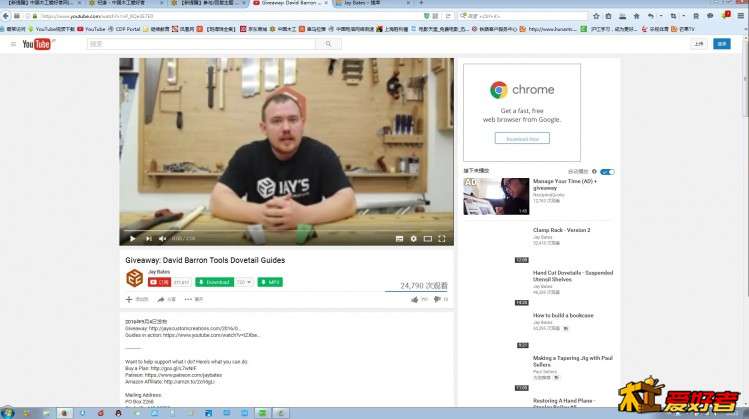Toggle the autoplay switch
Screen dimensions: 749x419
coord(607,172)
